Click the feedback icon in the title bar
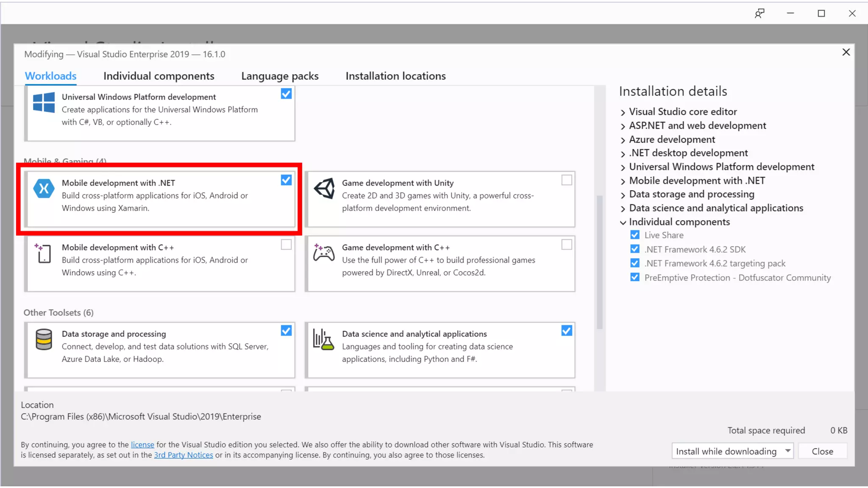This screenshot has height=488, width=868. (759, 14)
